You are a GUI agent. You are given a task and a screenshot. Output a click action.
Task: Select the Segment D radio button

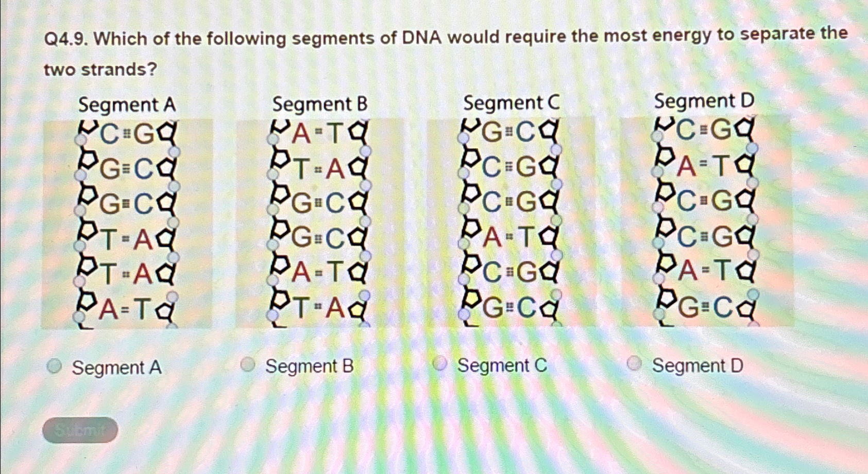click(x=634, y=364)
